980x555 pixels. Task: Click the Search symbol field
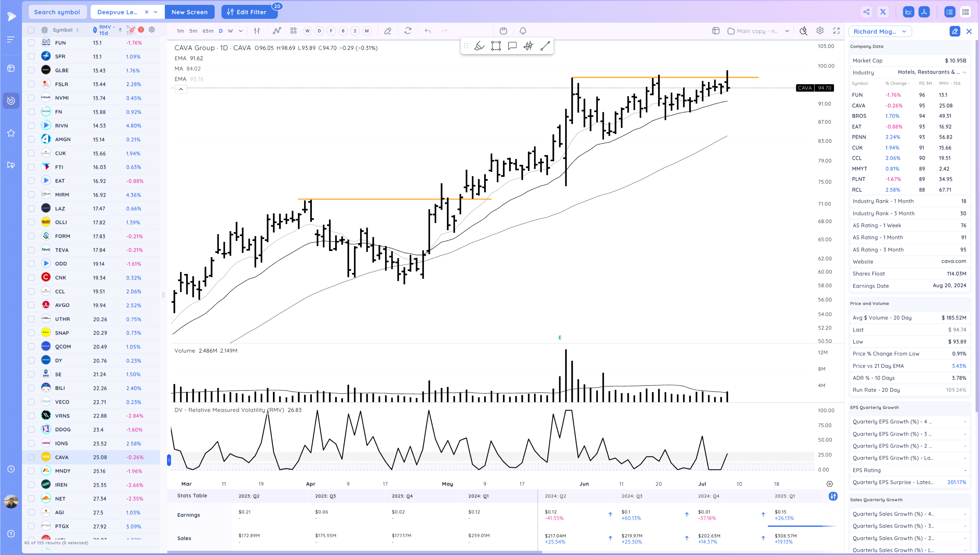tap(57, 12)
